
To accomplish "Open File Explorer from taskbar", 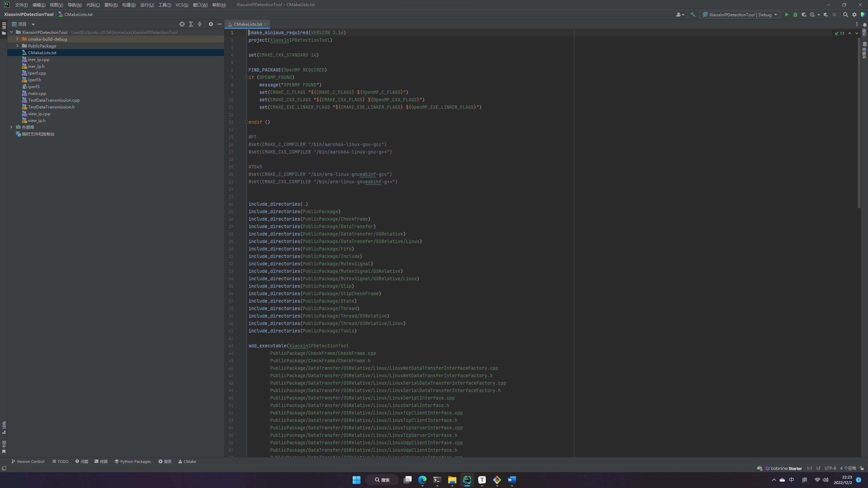I will (452, 480).
